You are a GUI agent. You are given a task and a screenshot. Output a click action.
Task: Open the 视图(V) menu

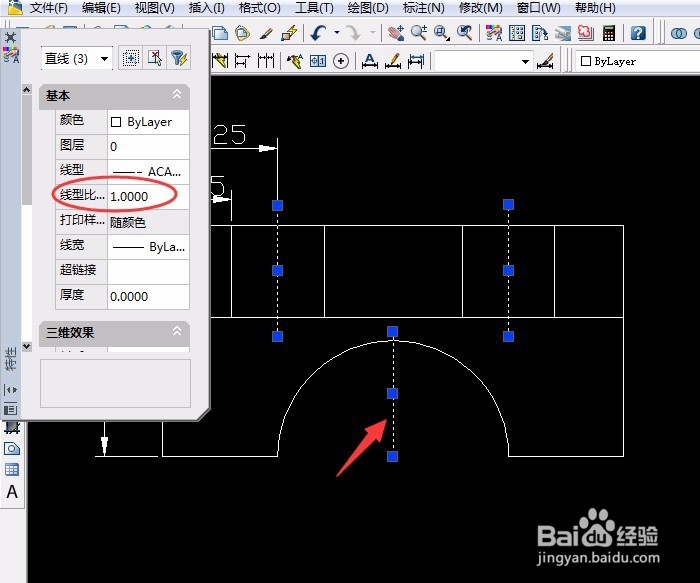(154, 8)
